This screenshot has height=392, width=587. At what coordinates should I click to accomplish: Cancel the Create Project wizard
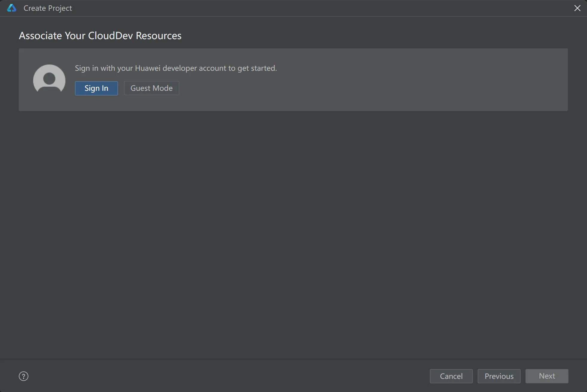451,376
